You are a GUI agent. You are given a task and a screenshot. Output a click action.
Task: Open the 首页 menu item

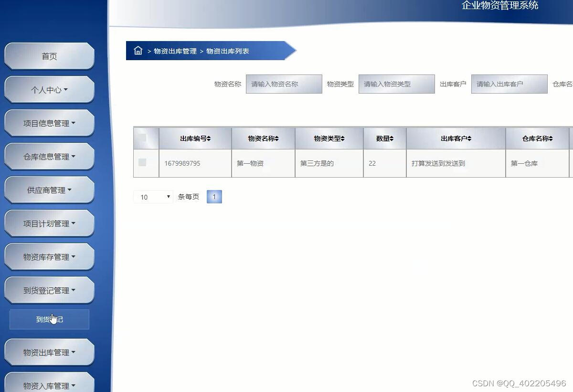click(x=49, y=56)
